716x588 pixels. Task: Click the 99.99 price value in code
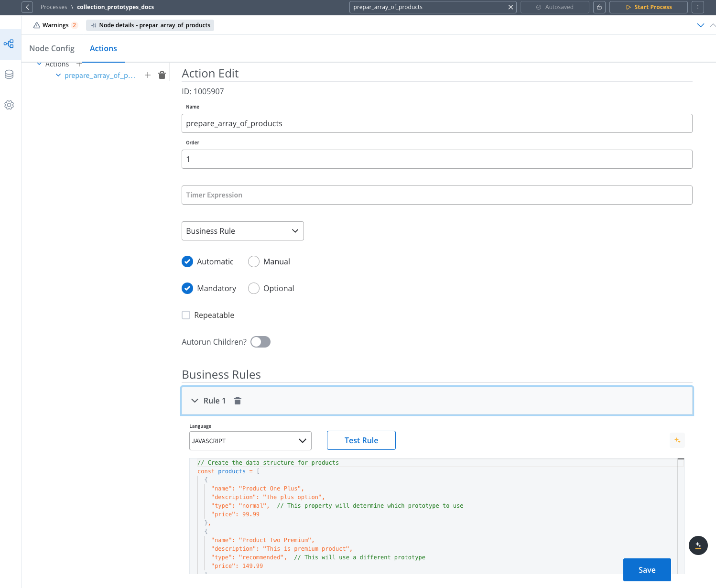[x=251, y=514]
